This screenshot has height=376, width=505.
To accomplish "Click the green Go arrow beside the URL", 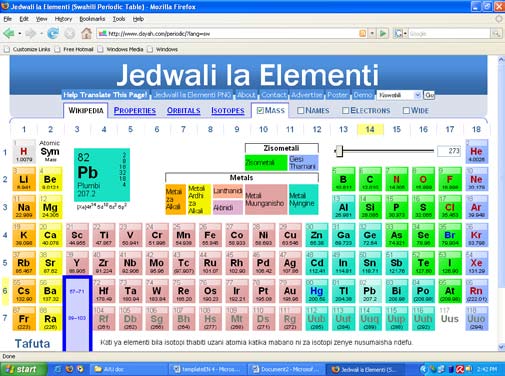I will pos(383,33).
